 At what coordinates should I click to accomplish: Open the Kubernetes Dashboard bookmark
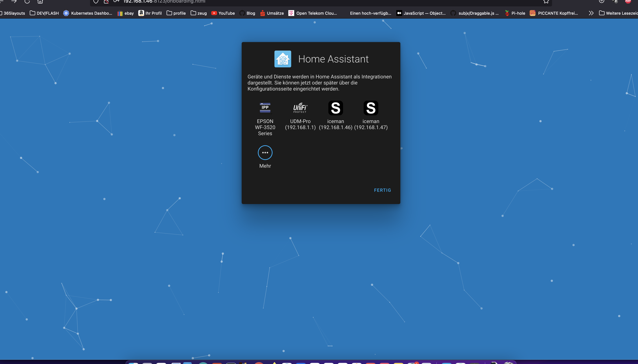pyautogui.click(x=88, y=13)
